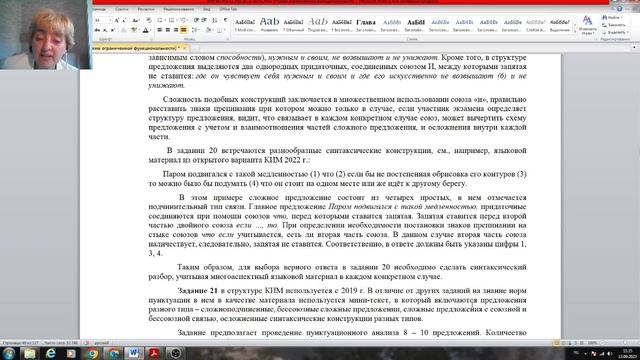Open OBS Studio from the taskbar
The image size is (640, 360).
[175, 353]
